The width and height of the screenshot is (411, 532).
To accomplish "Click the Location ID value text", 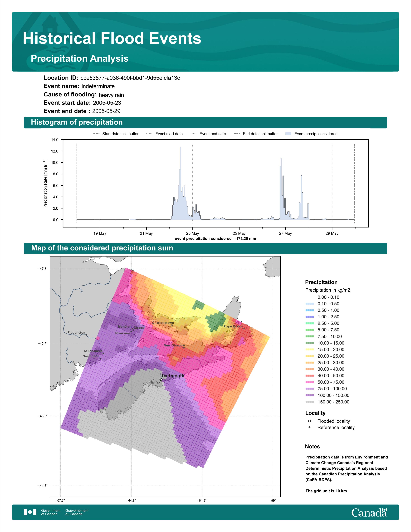I will [x=130, y=78].
